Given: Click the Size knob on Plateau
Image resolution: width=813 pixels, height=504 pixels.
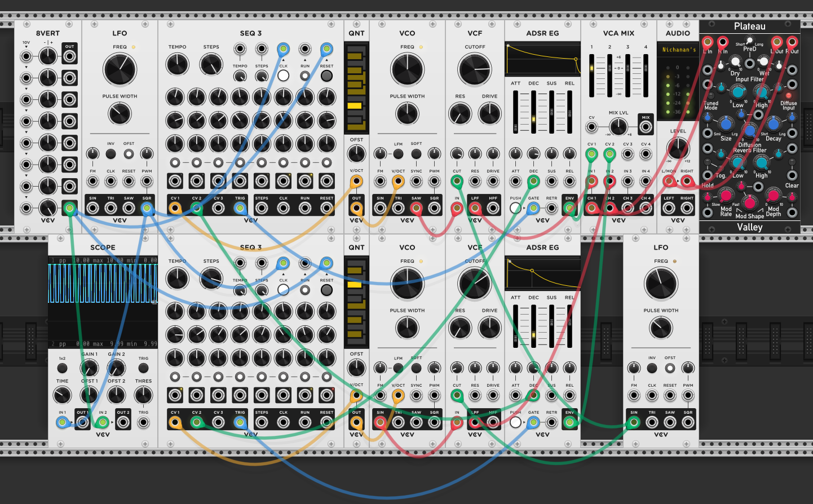Looking at the screenshot, I should tap(726, 124).
